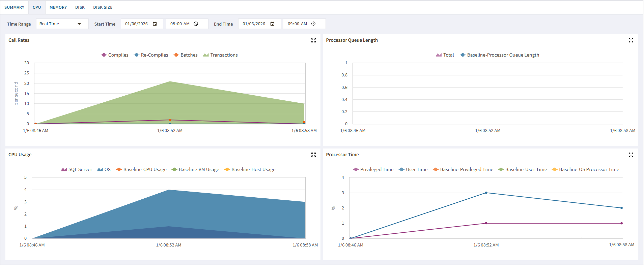Click the 08:00 AM start time field
The image size is (644, 265).
180,24
